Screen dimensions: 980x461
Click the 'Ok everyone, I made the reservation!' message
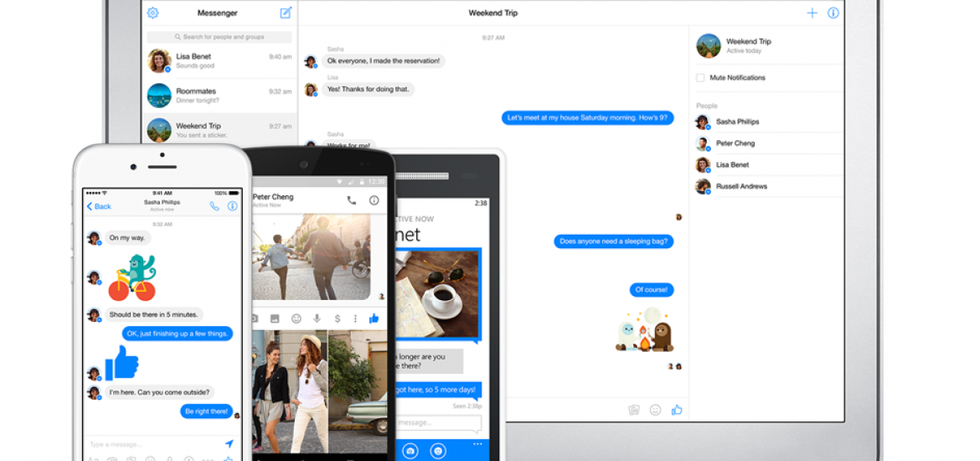pyautogui.click(x=384, y=60)
